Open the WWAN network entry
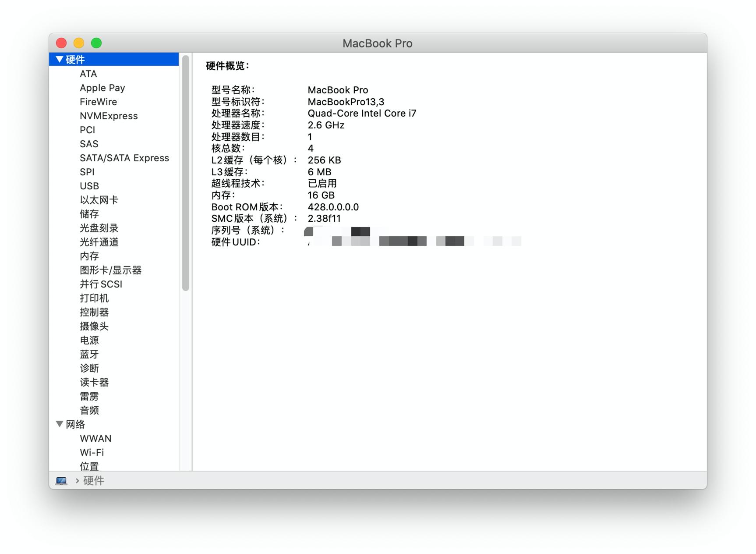This screenshot has width=756, height=554. pos(95,438)
